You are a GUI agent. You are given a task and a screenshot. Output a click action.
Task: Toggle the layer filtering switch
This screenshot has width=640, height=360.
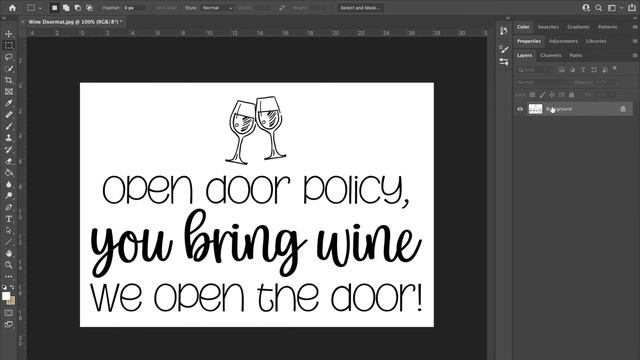615,69
